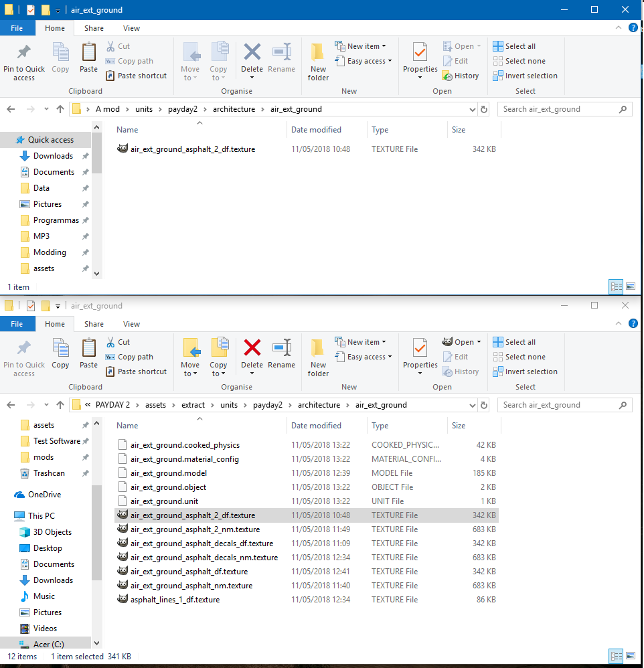644x668 pixels.
Task: Click Cut in the bottom window ribbon
Action: 118,342
